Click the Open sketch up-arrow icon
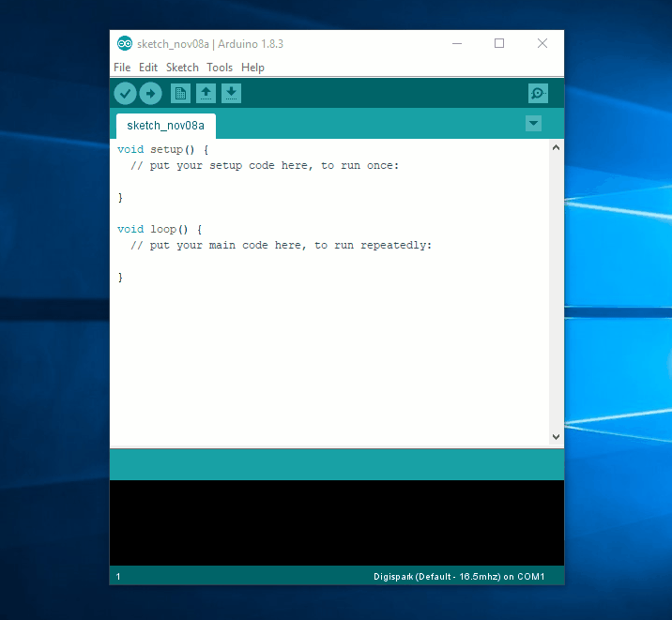 pyautogui.click(x=206, y=93)
